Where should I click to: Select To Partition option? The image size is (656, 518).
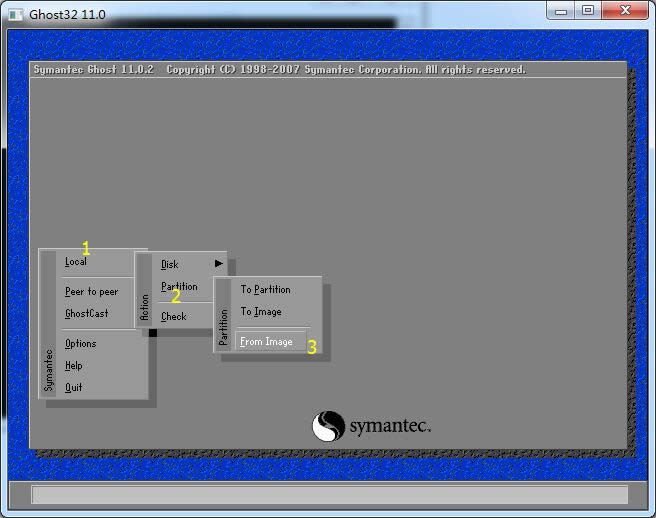pos(265,290)
